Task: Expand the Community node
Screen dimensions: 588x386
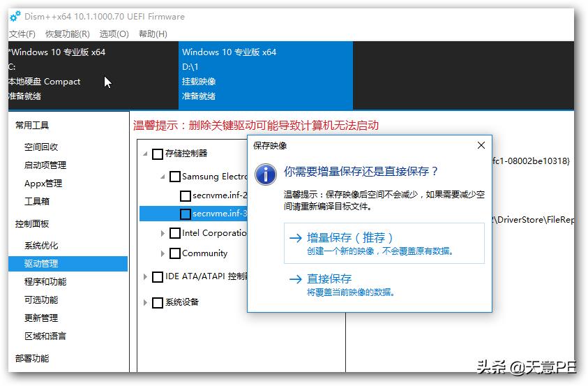Action: coord(163,253)
